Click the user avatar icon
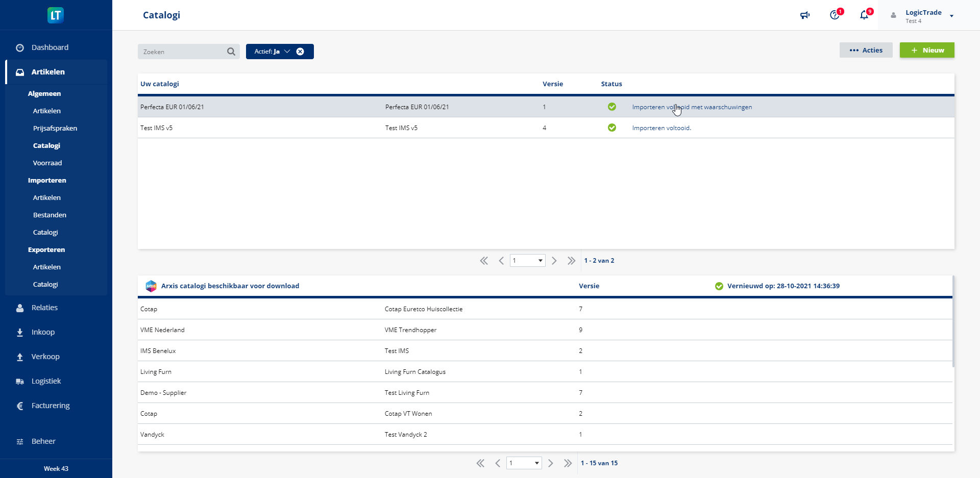The image size is (980, 478). click(893, 15)
